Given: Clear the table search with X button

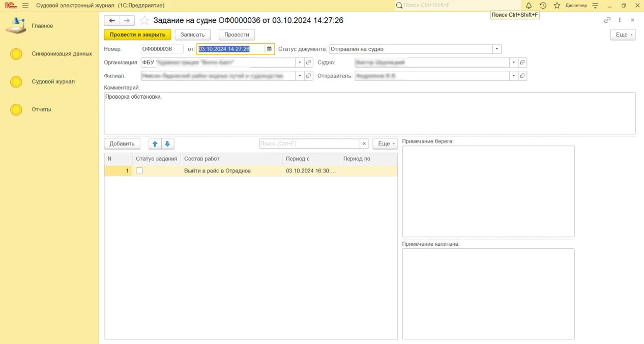Looking at the screenshot, I should [x=364, y=144].
